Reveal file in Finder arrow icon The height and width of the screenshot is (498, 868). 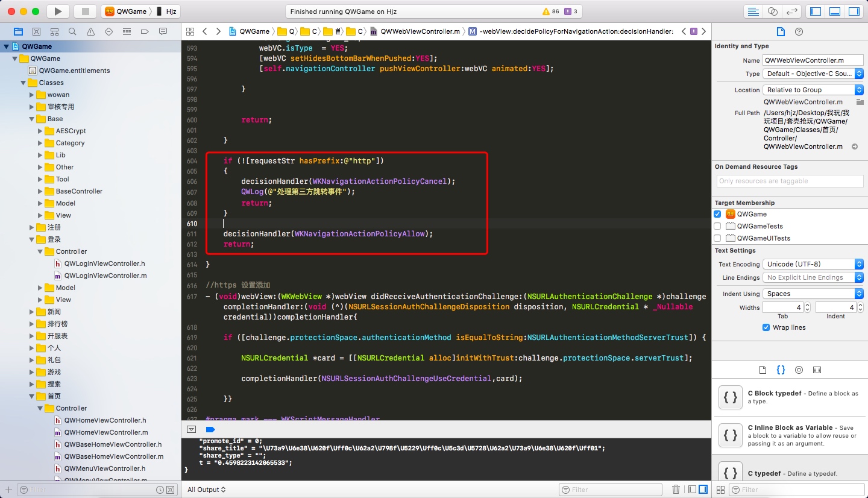click(855, 147)
